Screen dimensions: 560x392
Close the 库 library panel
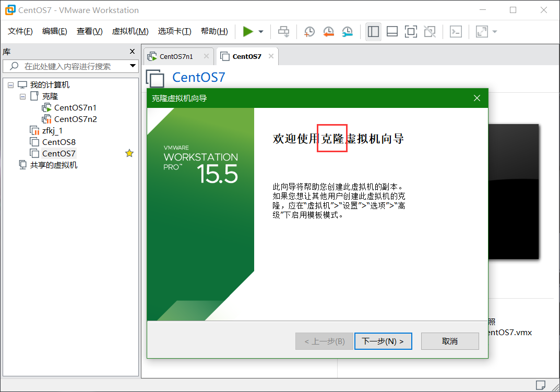point(132,52)
